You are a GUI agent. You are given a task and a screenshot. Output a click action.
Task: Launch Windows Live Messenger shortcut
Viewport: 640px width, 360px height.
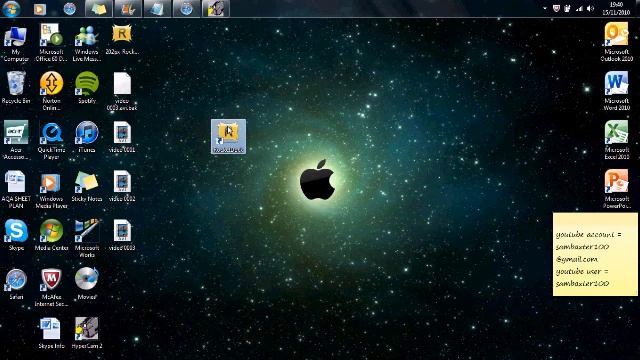pos(87,42)
